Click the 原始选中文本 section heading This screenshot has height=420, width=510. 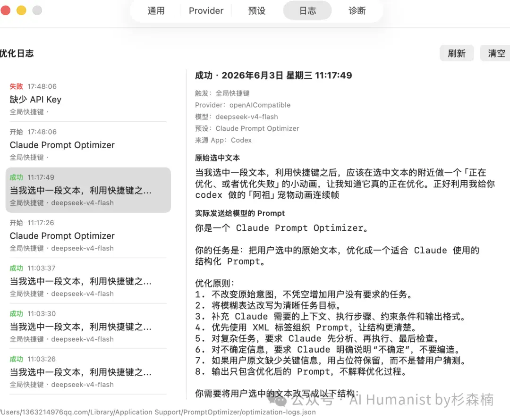(x=217, y=158)
